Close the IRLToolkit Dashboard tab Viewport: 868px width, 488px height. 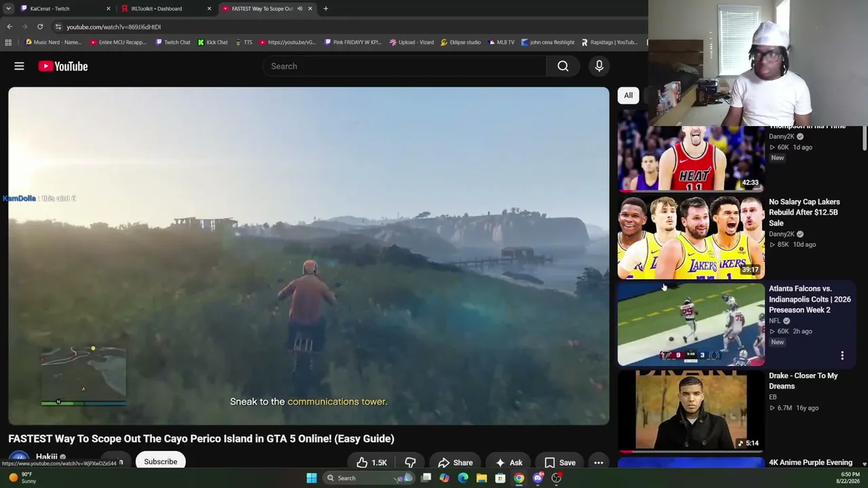tap(209, 9)
